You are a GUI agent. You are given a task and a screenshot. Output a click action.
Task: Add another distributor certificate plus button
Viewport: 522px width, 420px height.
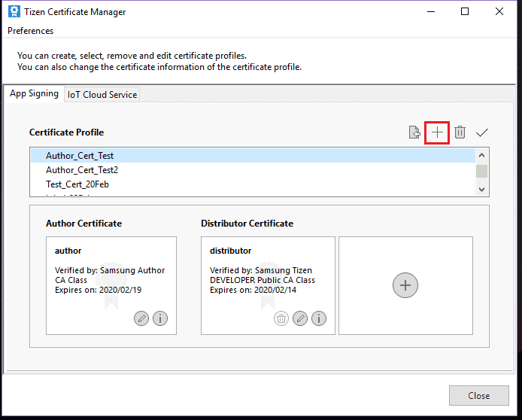click(x=405, y=285)
